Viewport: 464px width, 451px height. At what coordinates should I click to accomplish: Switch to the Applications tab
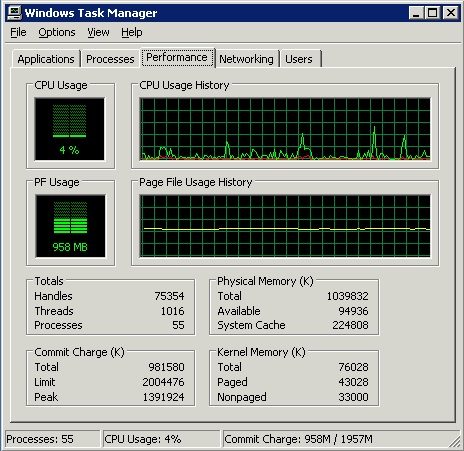(46, 59)
